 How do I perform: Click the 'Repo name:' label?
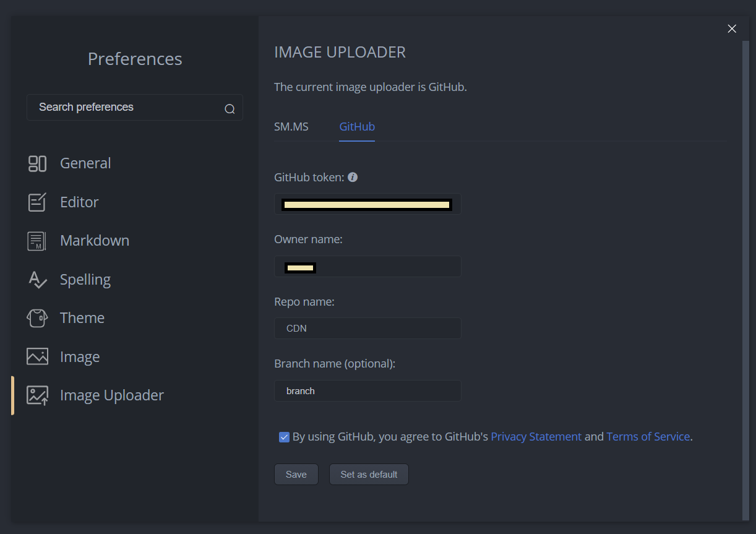[304, 302]
